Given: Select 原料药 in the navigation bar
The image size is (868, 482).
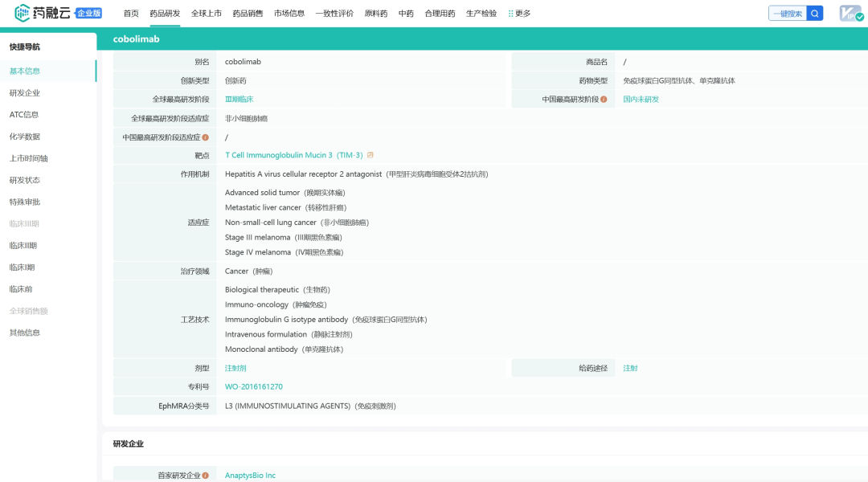Looking at the screenshot, I should 376,14.
